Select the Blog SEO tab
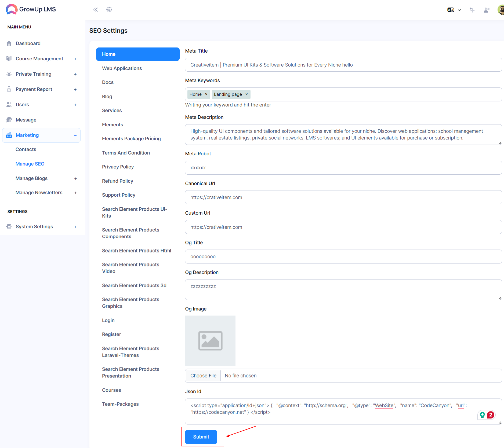Screen dimensions: 504x448 pos(107,97)
